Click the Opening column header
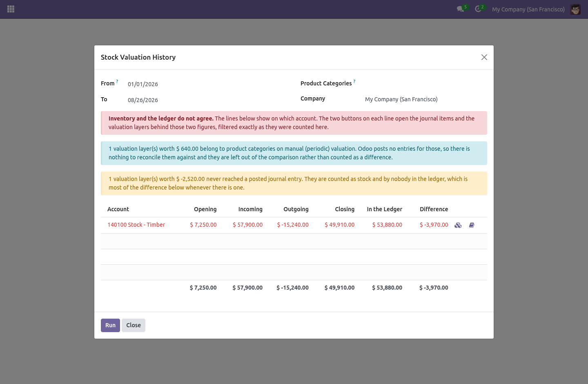588x384 pixels. tap(205, 209)
